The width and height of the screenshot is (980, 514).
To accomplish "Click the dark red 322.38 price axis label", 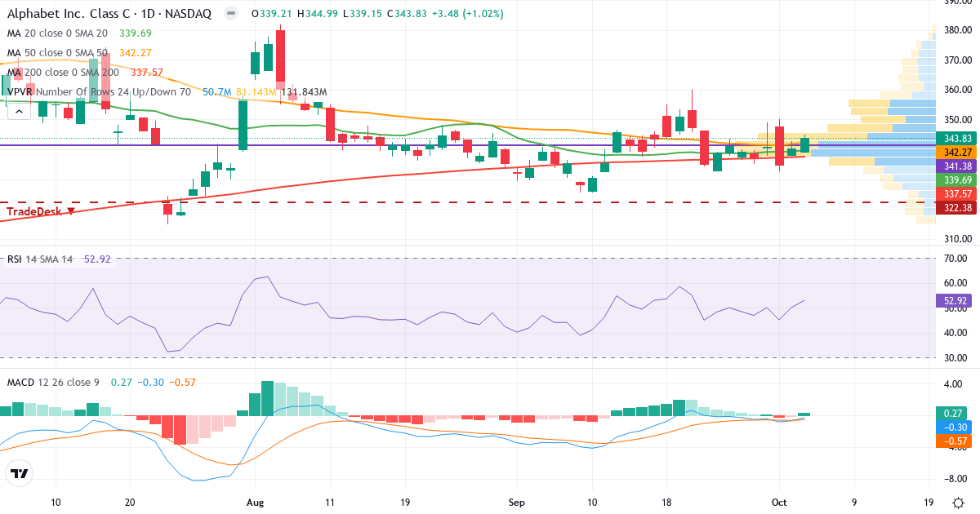I will [x=956, y=208].
